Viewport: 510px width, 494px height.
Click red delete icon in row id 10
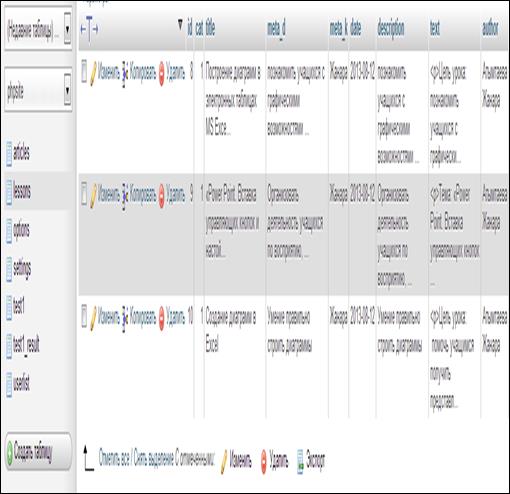pos(162,319)
